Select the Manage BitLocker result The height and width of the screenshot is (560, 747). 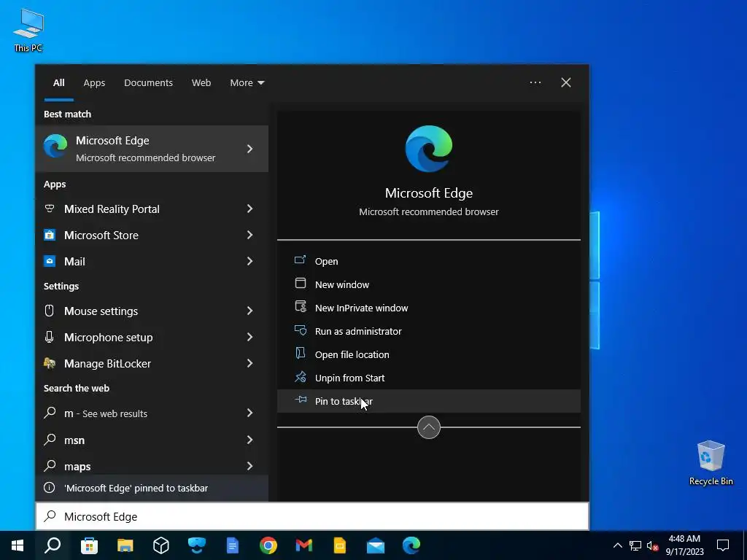click(x=152, y=363)
